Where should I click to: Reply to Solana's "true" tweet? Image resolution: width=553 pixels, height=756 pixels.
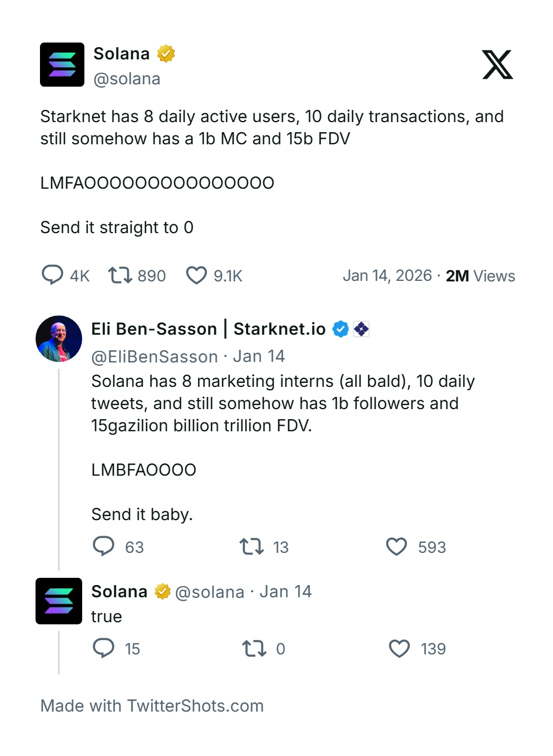[104, 648]
